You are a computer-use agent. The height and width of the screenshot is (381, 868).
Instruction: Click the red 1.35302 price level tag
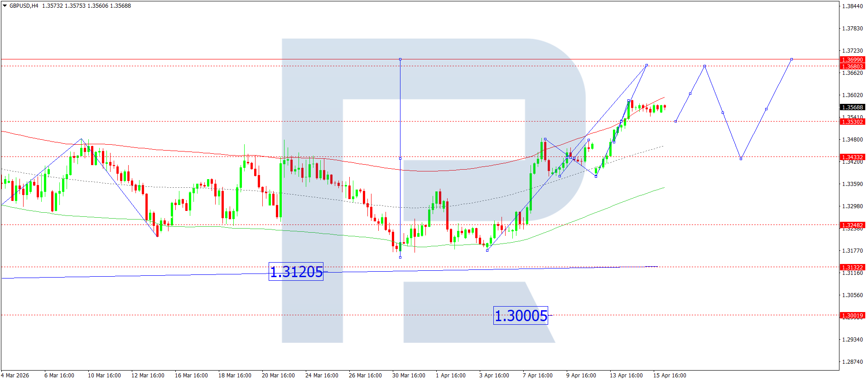pos(852,122)
